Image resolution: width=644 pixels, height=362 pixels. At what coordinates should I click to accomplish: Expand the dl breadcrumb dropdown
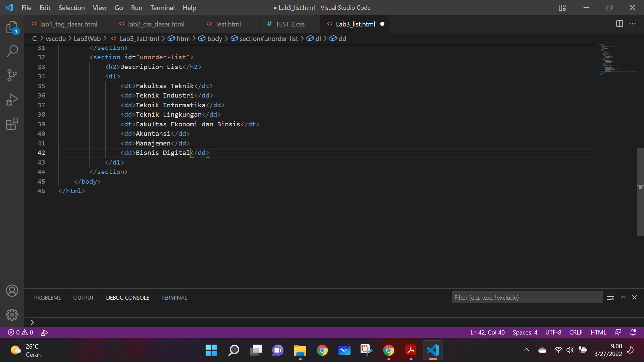click(x=317, y=38)
